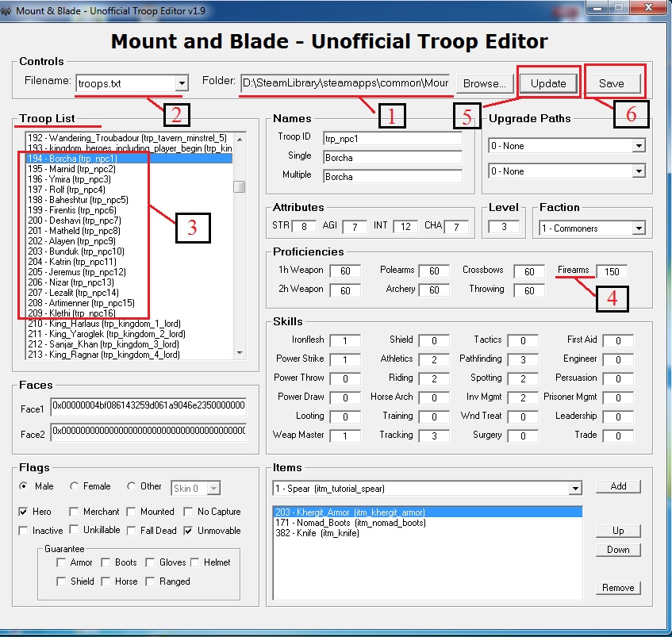The width and height of the screenshot is (672, 637).
Task: Click the Down button
Action: [618, 550]
